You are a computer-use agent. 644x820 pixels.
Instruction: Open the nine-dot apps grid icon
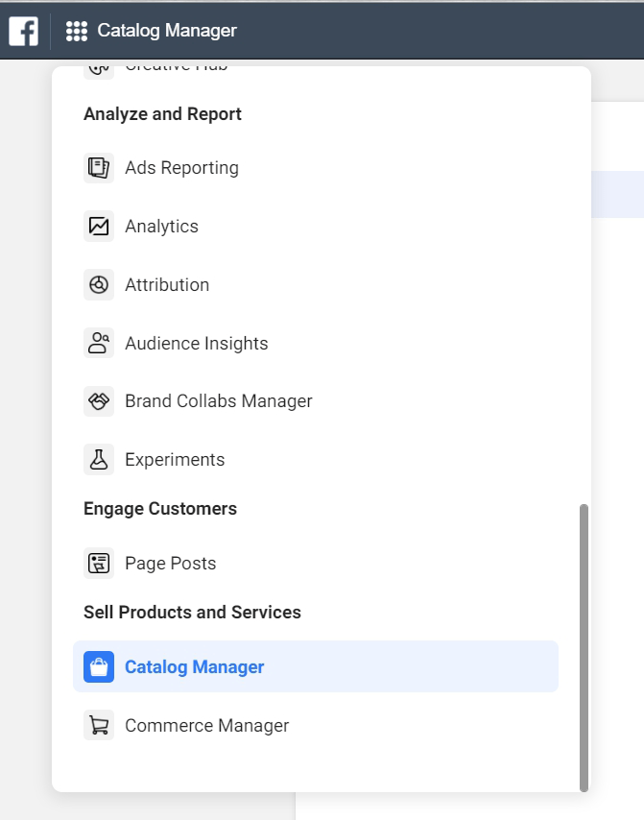tap(77, 31)
